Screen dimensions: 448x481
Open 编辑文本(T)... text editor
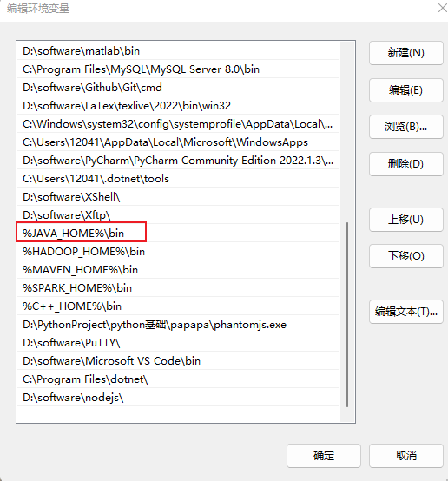pyautogui.click(x=406, y=312)
